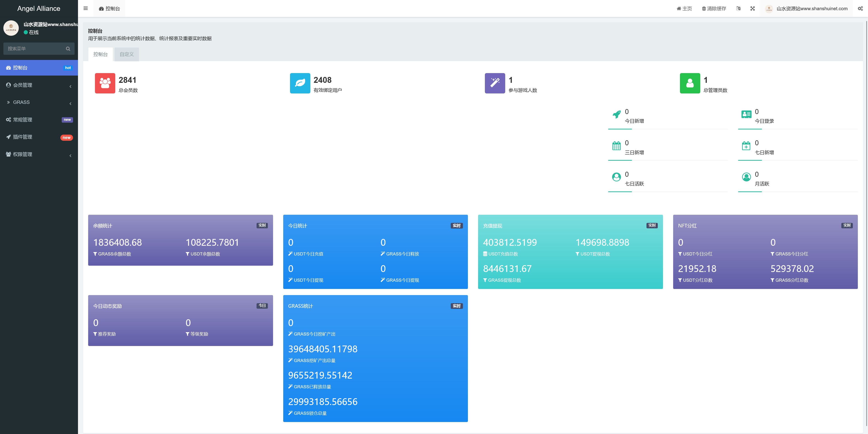Expand the 会员管理 sidebar menu

[39, 85]
